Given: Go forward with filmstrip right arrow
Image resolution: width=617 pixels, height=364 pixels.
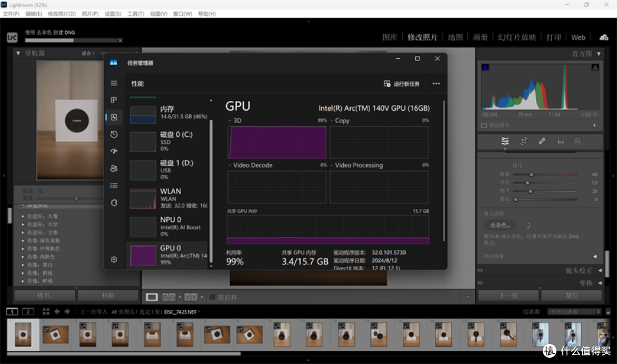Looking at the screenshot, I should [67, 312].
